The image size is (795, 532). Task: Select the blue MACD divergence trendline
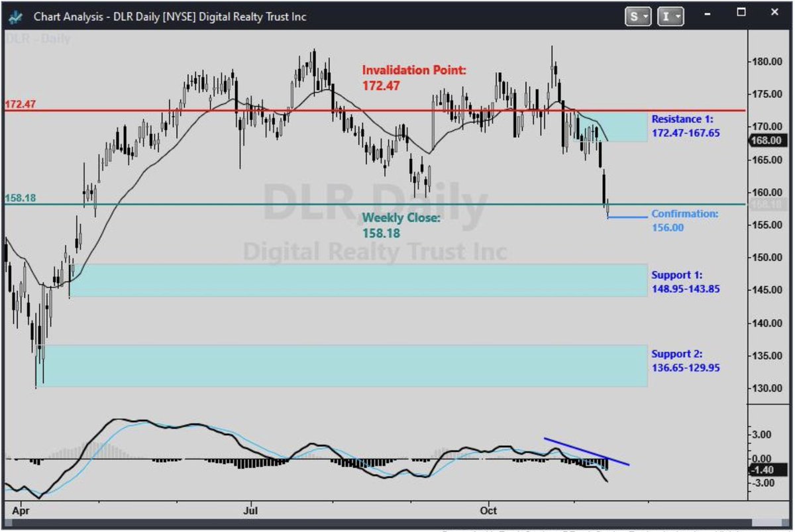tap(586, 451)
